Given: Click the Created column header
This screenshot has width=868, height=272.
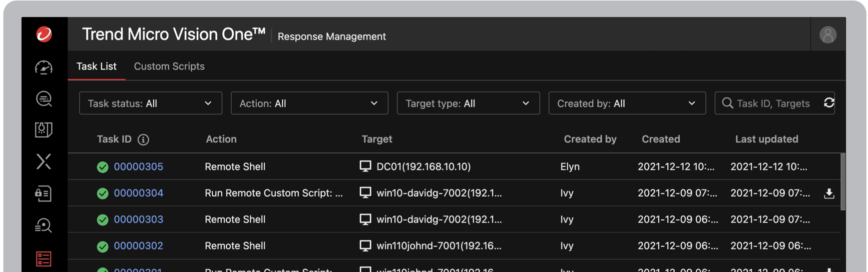Looking at the screenshot, I should pos(661,139).
